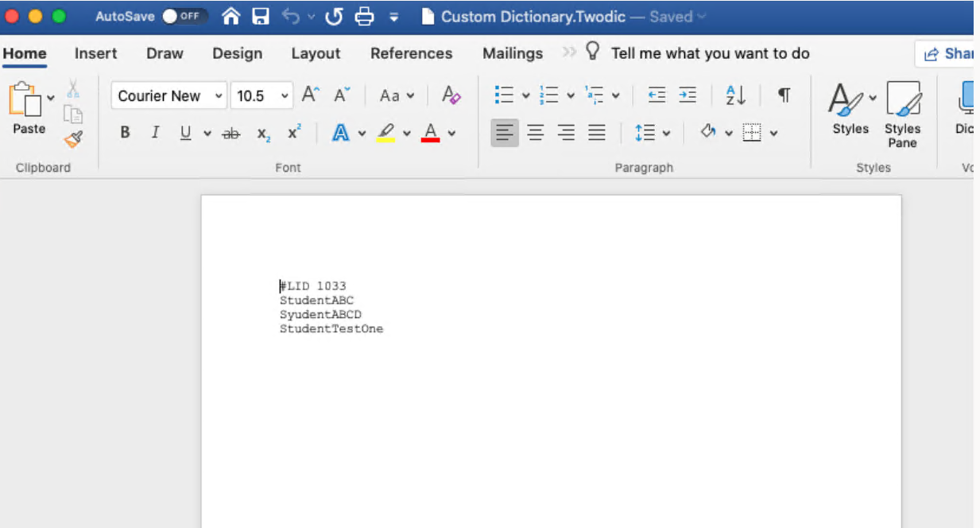The height and width of the screenshot is (528, 980).
Task: Open the Change Case Aa menu
Action: tap(397, 96)
